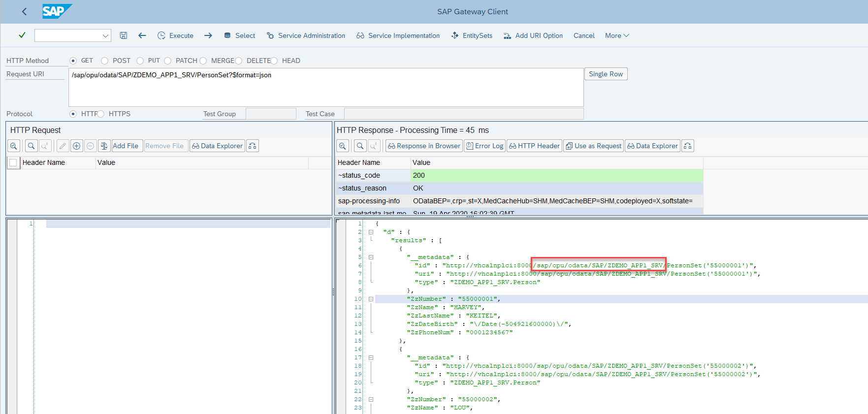Execute the request
The image size is (868, 414).
pos(175,35)
